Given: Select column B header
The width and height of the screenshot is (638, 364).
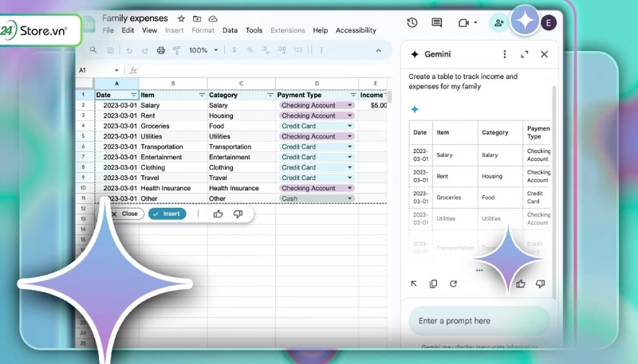Looking at the screenshot, I should click(173, 84).
